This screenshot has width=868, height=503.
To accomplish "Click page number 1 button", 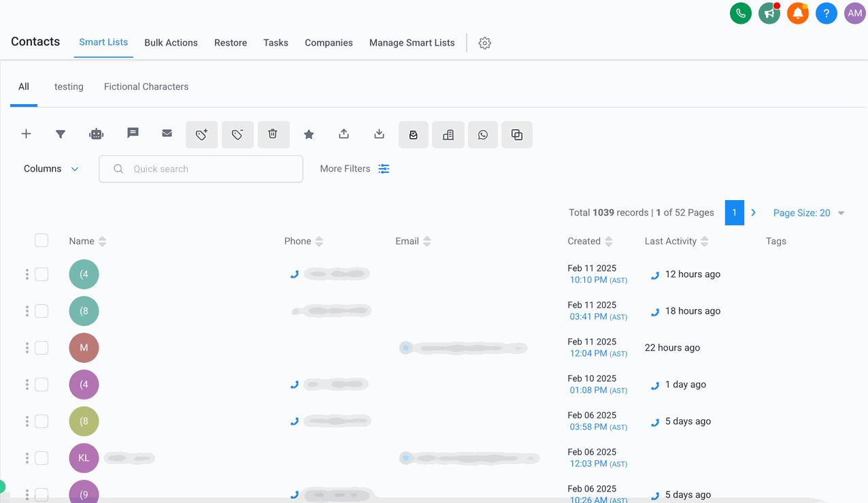I will pos(735,212).
